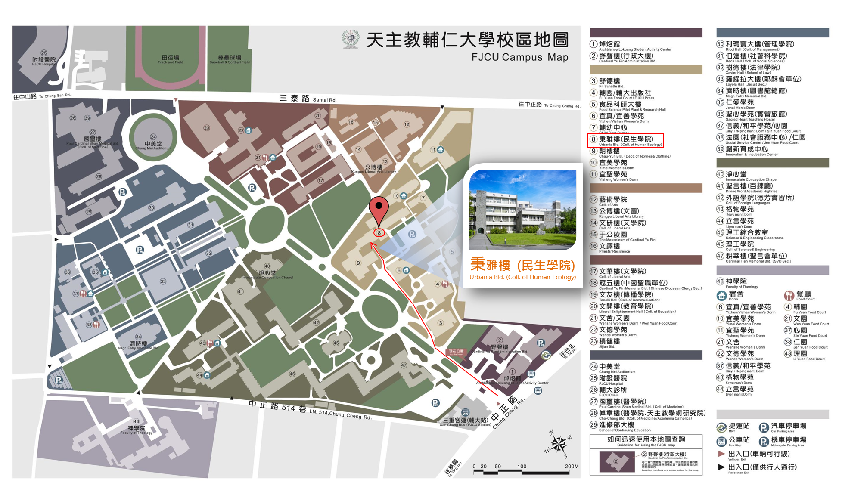Screen dimensions: 842x504
Task: Click the bus icon at San Chung Bus station
Action: pos(465,412)
